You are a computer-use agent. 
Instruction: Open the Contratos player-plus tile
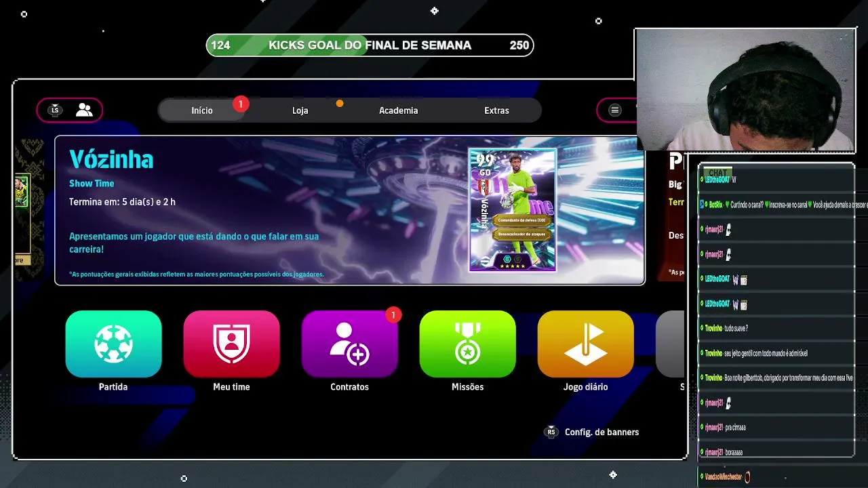(349, 344)
